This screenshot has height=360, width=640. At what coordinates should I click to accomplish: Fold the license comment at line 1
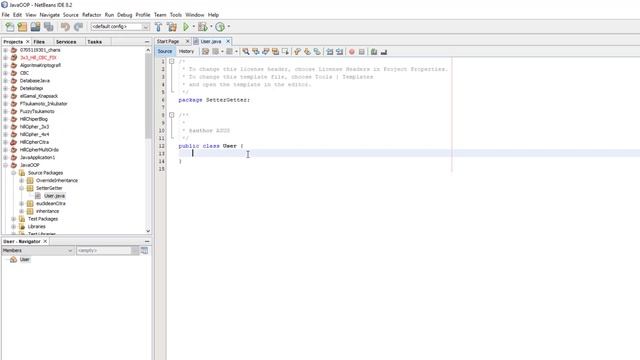(x=172, y=61)
